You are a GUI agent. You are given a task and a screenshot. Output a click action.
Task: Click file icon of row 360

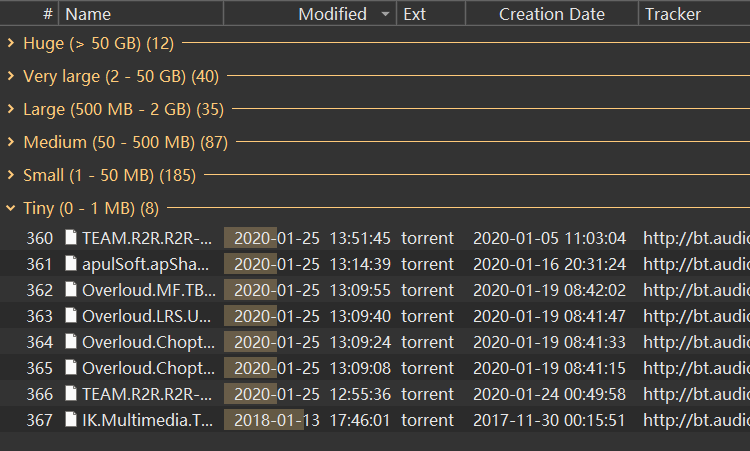click(x=71, y=238)
